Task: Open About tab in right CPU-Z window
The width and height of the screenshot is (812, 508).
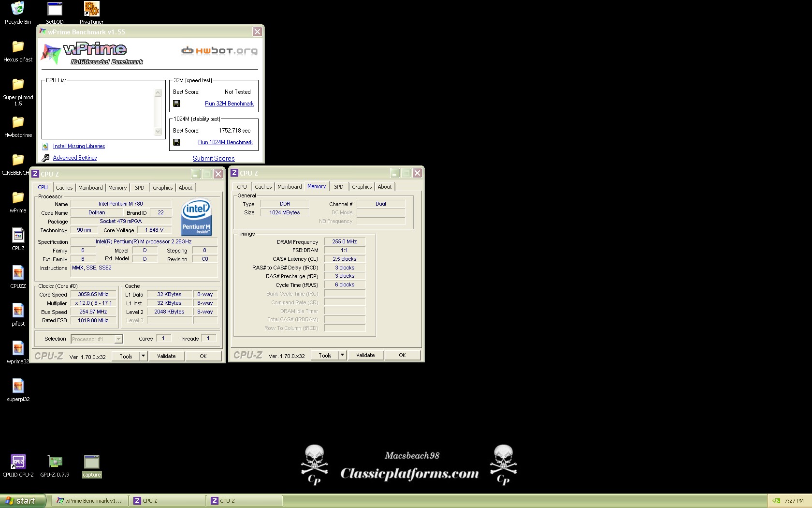Action: pos(385,187)
